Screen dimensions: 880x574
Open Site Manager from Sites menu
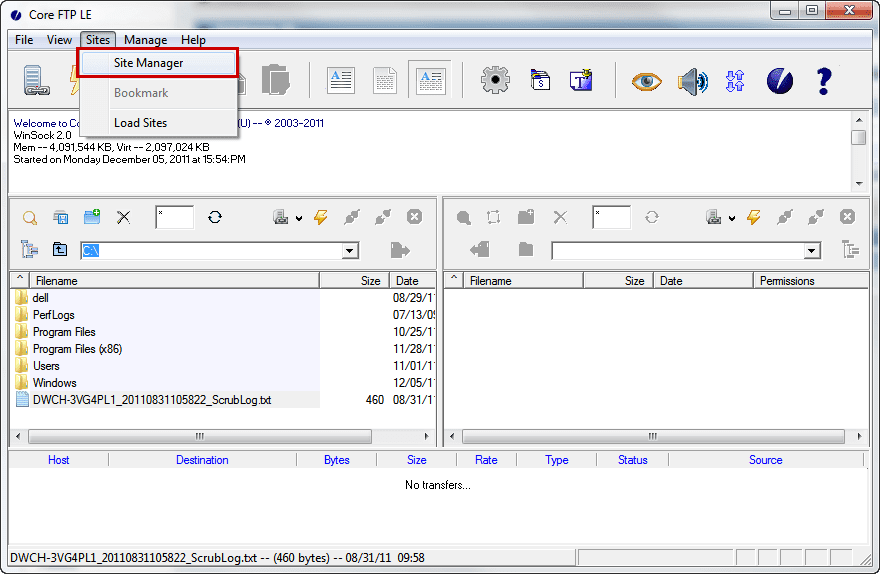click(x=158, y=63)
